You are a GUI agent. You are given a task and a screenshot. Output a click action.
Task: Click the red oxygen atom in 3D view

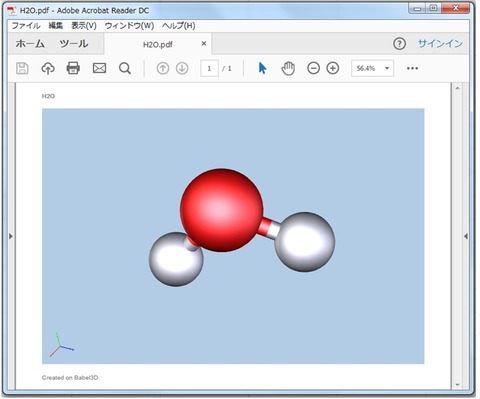(222, 210)
